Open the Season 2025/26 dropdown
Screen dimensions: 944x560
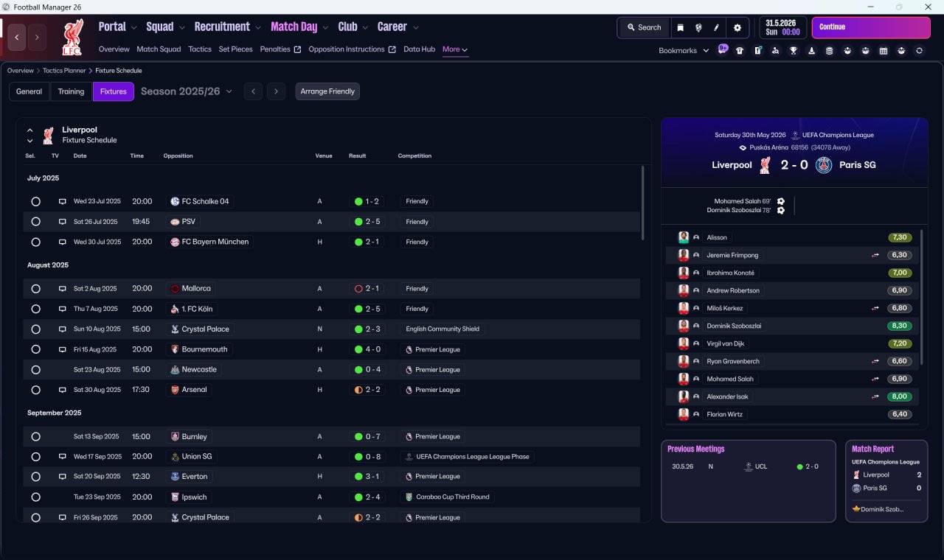tap(187, 91)
